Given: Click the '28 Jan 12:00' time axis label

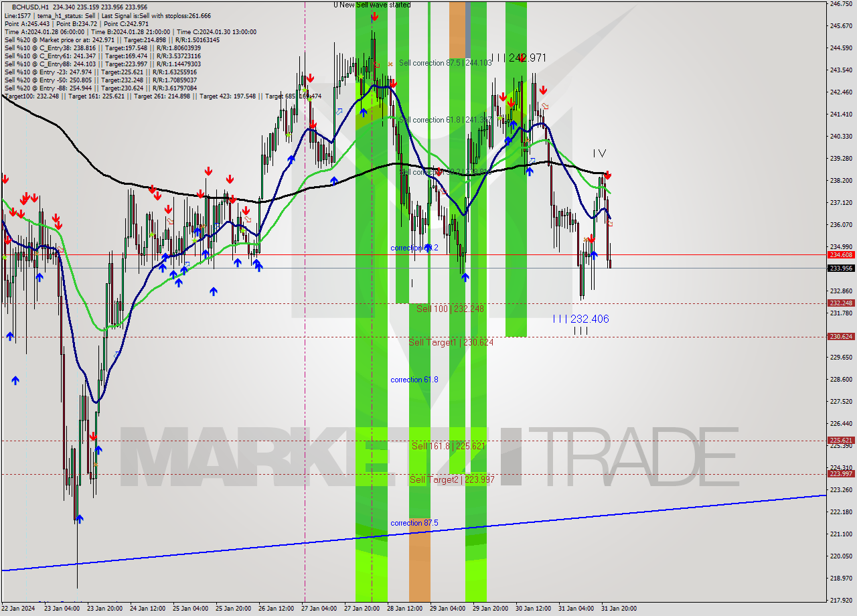Looking at the screenshot, I should [x=404, y=609].
